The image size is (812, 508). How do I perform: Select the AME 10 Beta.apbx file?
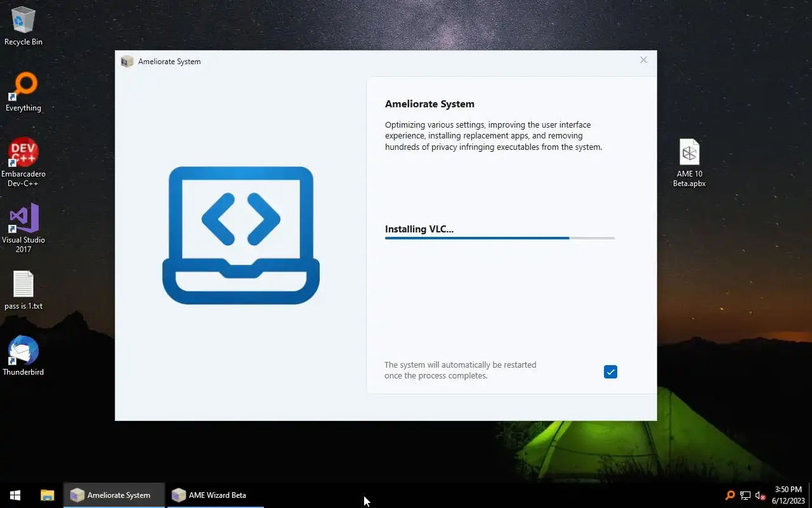click(689, 163)
